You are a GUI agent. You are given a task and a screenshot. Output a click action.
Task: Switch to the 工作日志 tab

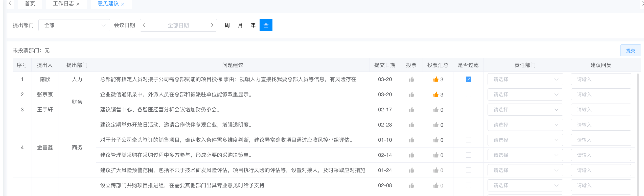(63, 4)
